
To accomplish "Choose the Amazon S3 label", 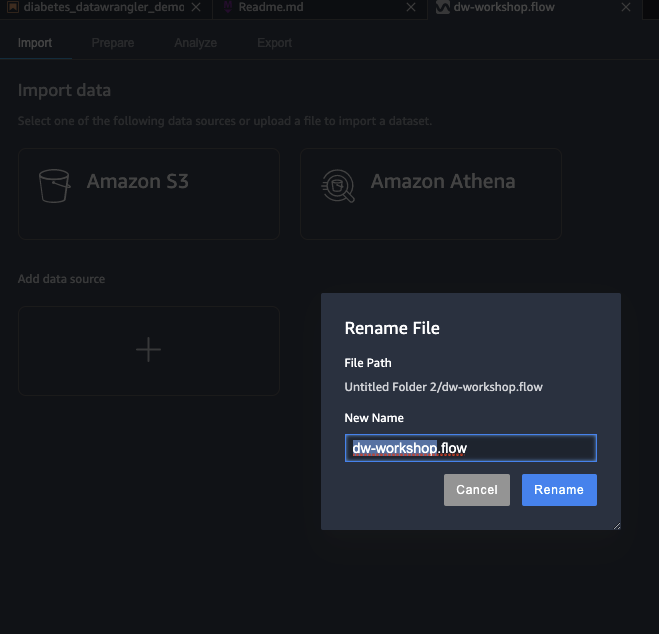I will [x=137, y=182].
